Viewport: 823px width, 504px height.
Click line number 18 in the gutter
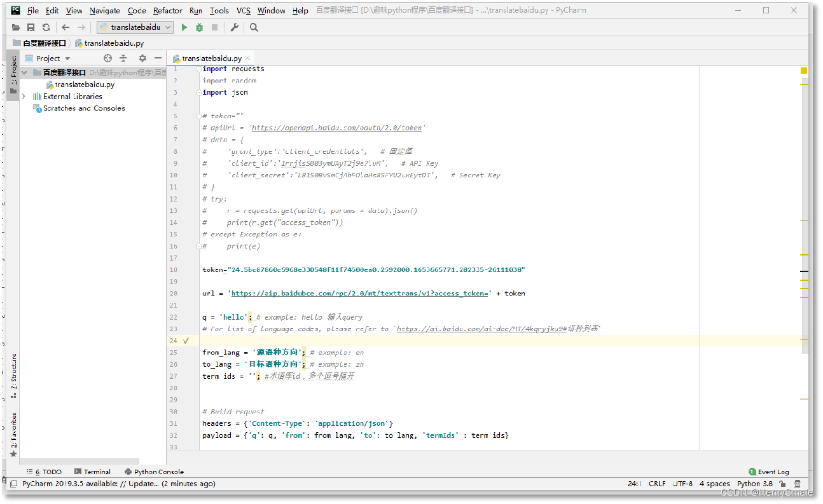pos(174,270)
